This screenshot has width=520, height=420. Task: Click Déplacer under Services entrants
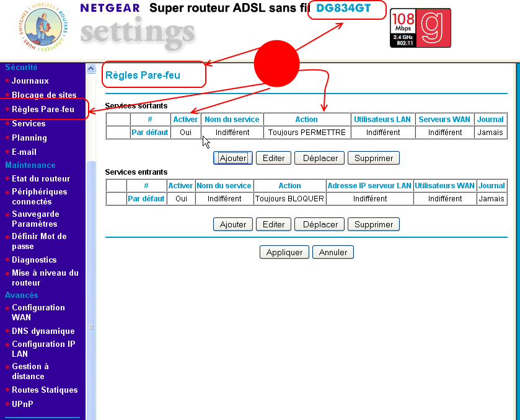320,224
